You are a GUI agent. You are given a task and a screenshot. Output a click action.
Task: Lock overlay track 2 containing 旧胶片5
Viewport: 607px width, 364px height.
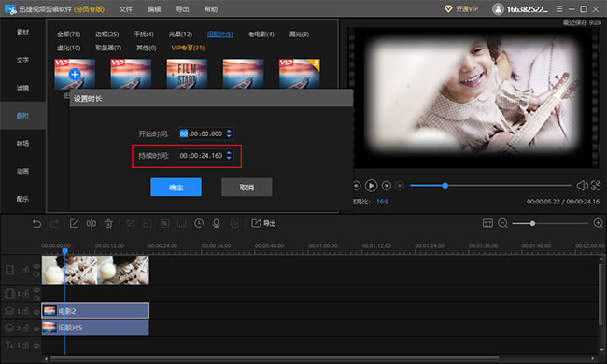[x=25, y=328]
